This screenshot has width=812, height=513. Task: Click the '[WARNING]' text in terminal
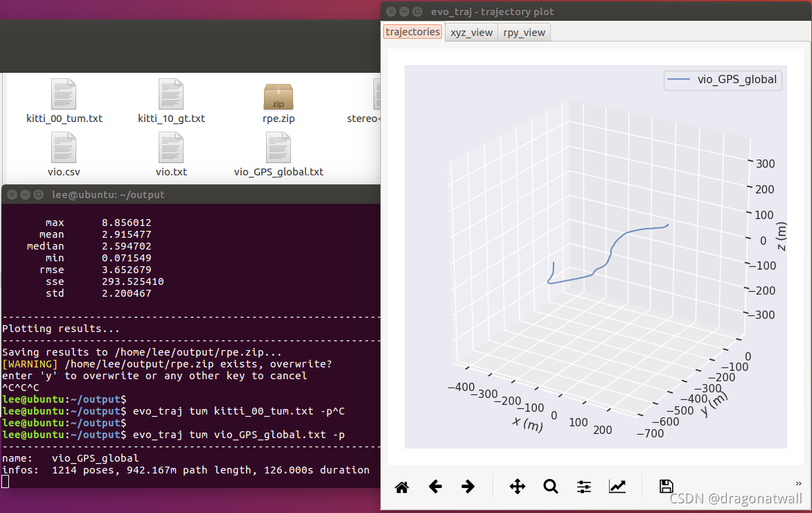(x=30, y=364)
